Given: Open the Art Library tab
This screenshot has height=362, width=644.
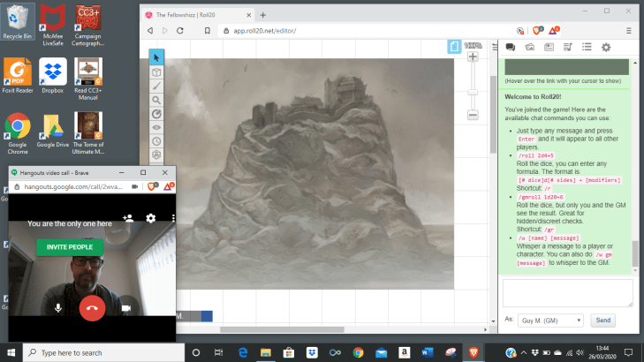Looking at the screenshot, I should coord(530,47).
